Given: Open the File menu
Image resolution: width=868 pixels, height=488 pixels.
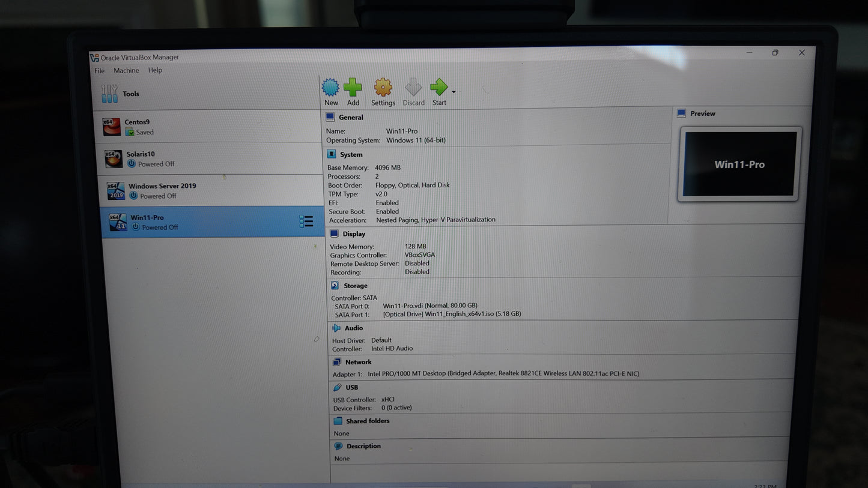Looking at the screenshot, I should [x=100, y=71].
